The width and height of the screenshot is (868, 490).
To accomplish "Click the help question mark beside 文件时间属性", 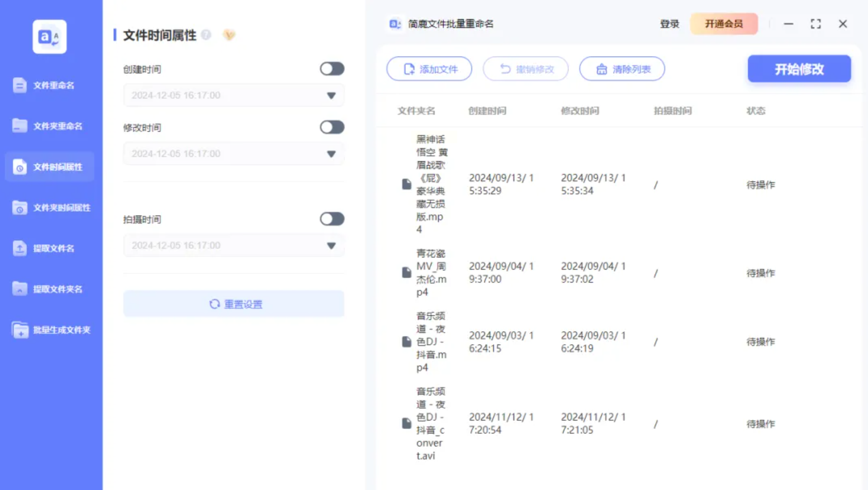I will (x=206, y=35).
